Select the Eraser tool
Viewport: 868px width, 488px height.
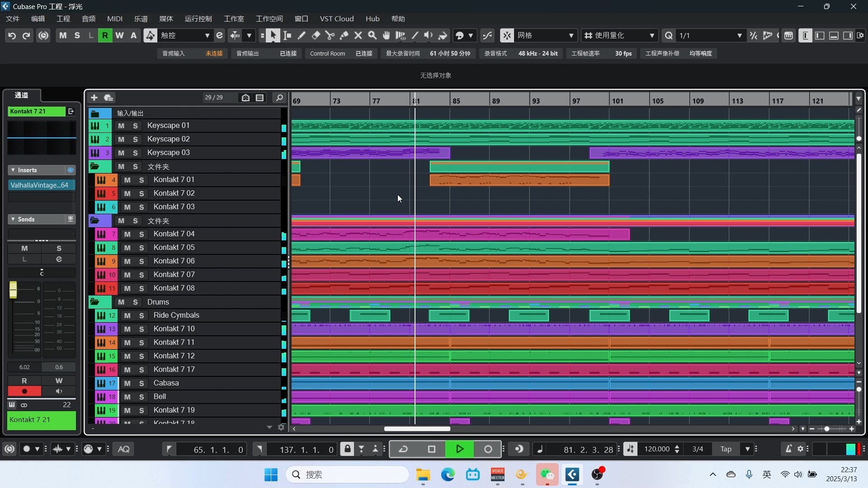(316, 35)
